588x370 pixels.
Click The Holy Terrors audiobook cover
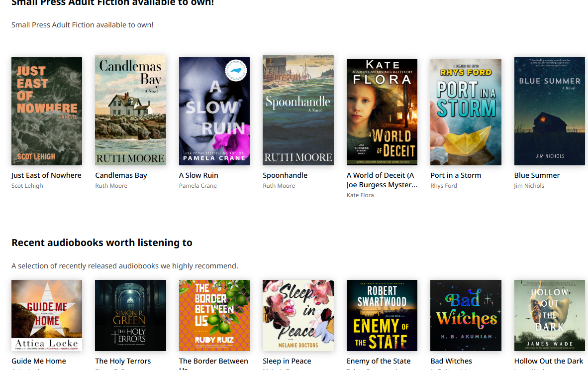130,315
